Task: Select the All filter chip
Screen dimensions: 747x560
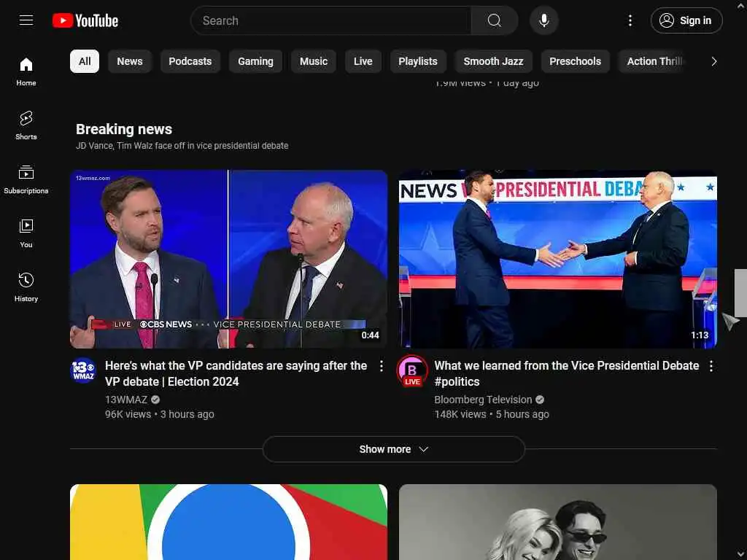Action: (x=85, y=61)
